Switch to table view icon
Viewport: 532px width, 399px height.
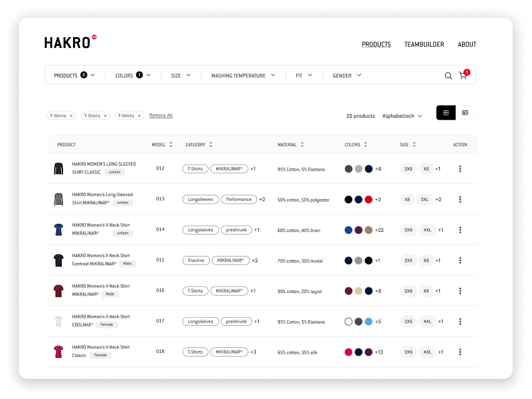tap(465, 112)
